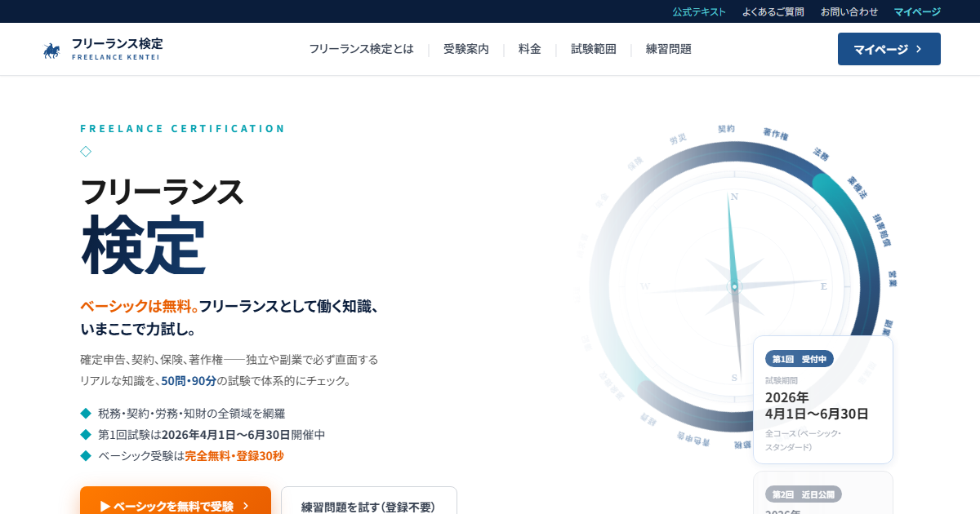Viewport: 980px width, 514px height.
Task: Click the diamond outline icon under FREELANCE CERTIFICATION
Action: pos(86,151)
